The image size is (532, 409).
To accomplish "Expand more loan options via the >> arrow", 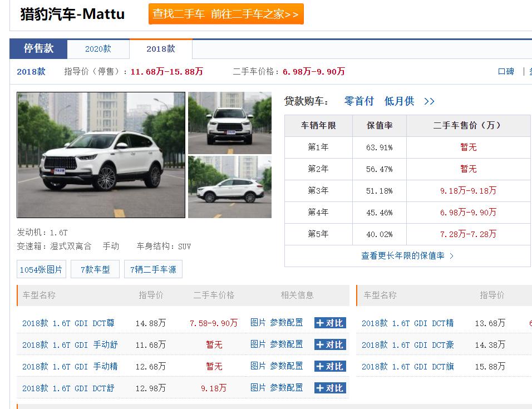I will tap(428, 101).
